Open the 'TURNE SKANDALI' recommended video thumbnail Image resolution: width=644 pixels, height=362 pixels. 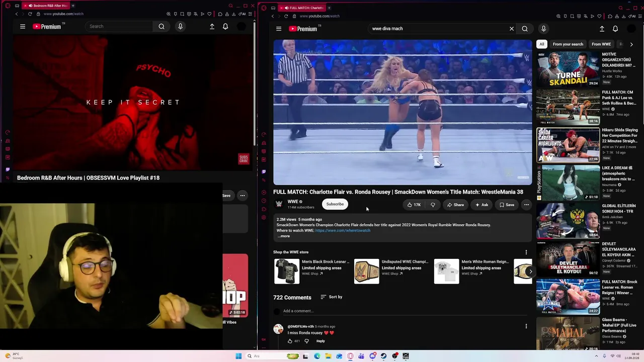tap(568, 69)
